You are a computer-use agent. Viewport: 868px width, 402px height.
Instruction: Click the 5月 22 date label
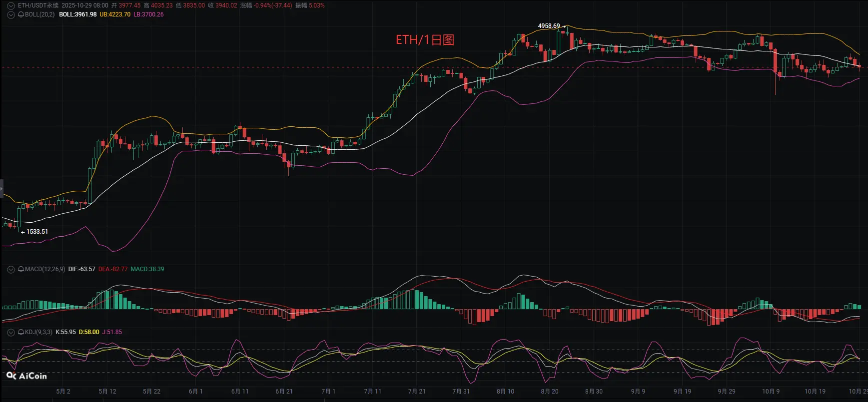[152, 392]
